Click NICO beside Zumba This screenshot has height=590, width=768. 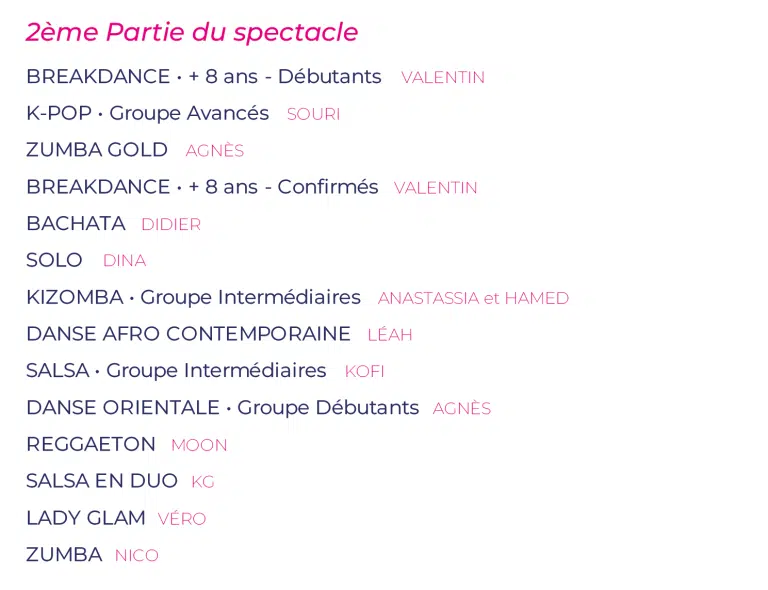tap(137, 556)
